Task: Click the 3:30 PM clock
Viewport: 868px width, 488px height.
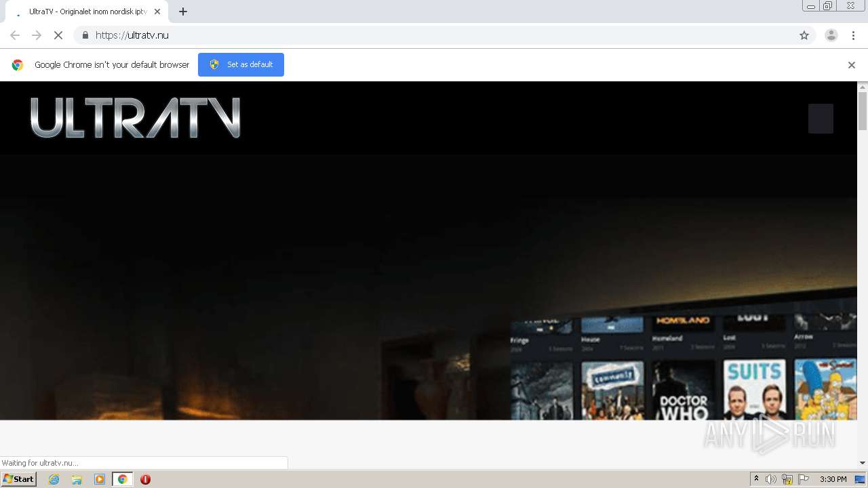Action: pos(833,479)
